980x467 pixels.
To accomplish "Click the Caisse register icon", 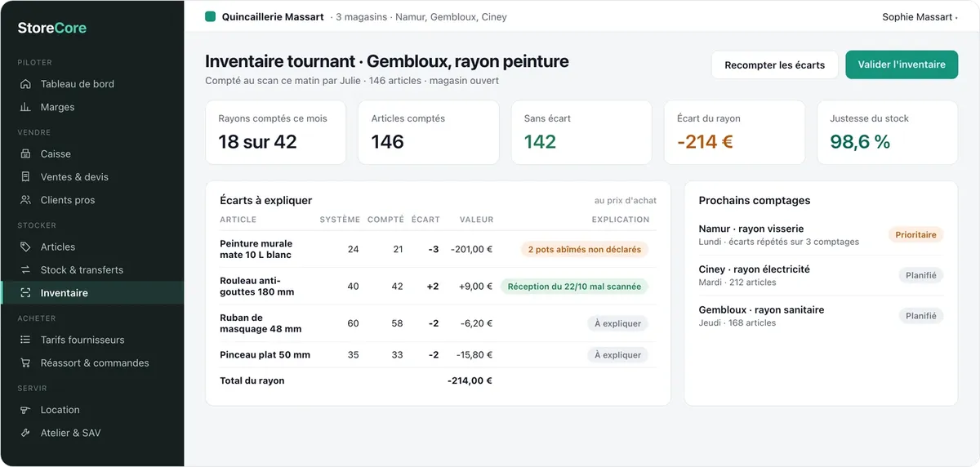I will (x=25, y=153).
